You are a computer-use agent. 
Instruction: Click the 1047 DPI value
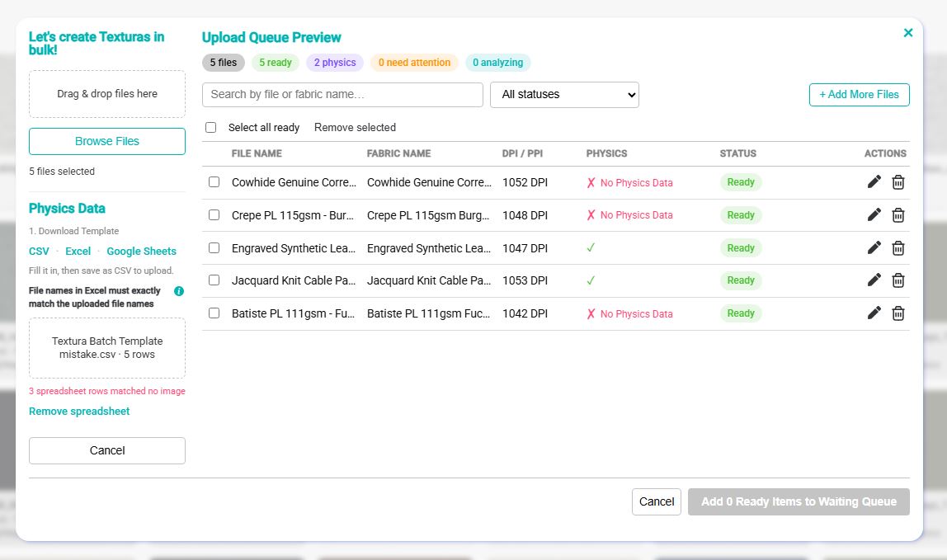(525, 248)
